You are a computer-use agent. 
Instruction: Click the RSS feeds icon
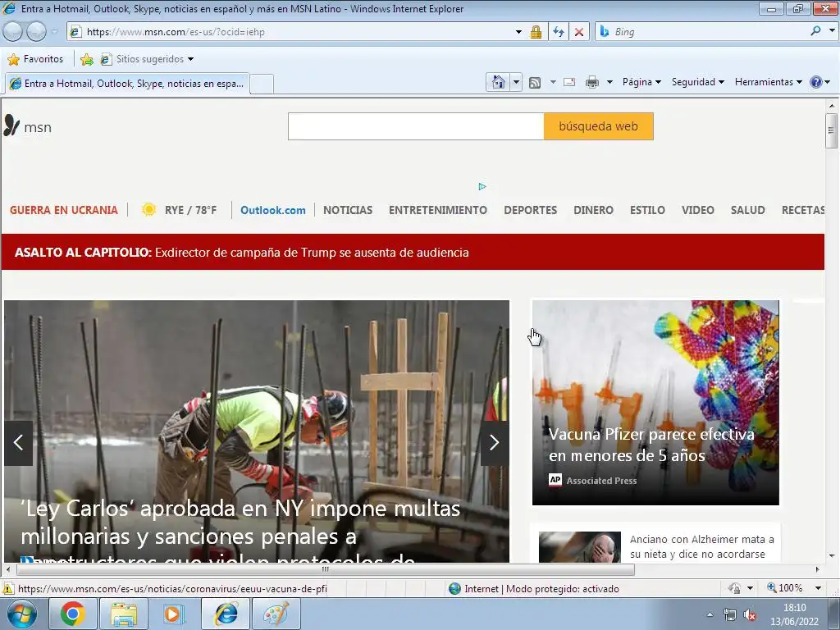coord(535,82)
